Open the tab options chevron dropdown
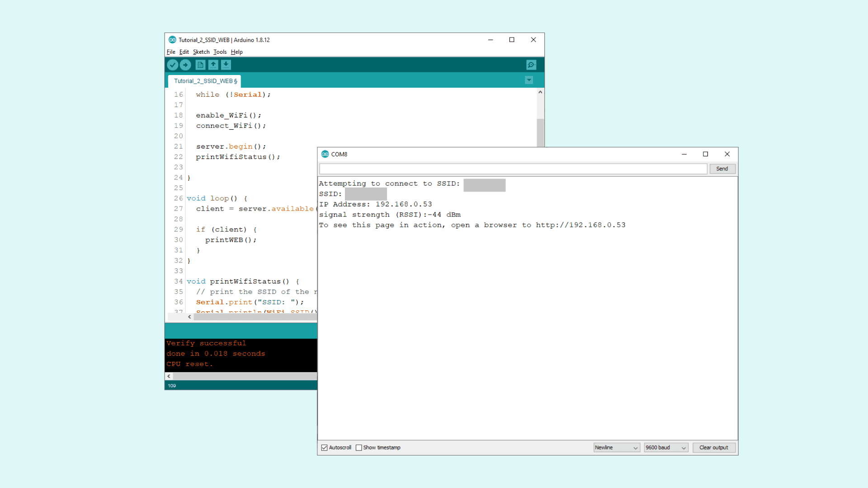 coord(529,80)
